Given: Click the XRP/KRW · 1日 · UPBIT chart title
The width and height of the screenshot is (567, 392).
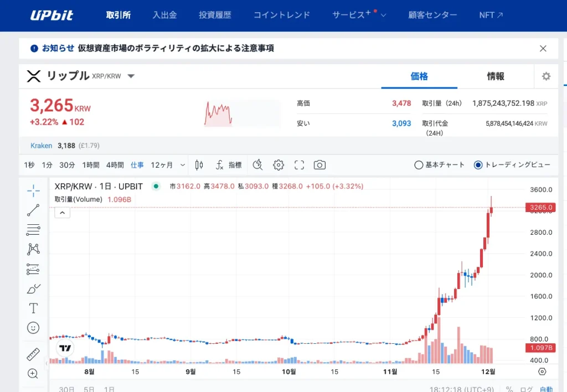Looking at the screenshot, I should pos(99,186).
